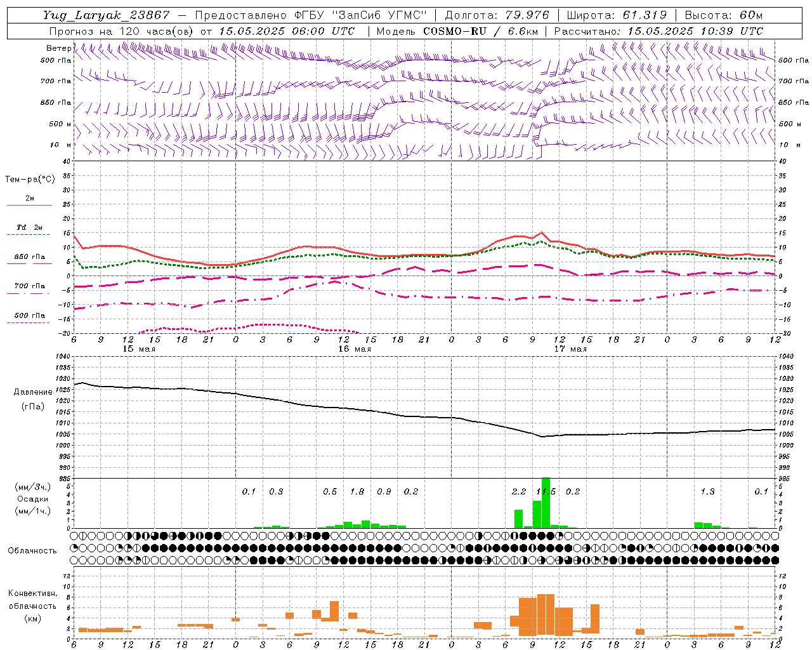
Task: Click the Рассчитано: 15.05.2025 10:39 UTC timestamp
Action: pyautogui.click(x=659, y=31)
